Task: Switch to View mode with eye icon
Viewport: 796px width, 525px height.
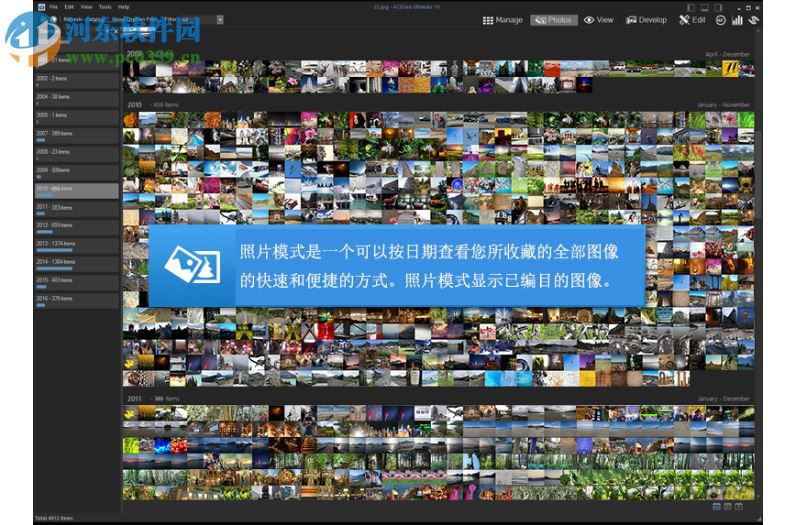Action: [599, 20]
